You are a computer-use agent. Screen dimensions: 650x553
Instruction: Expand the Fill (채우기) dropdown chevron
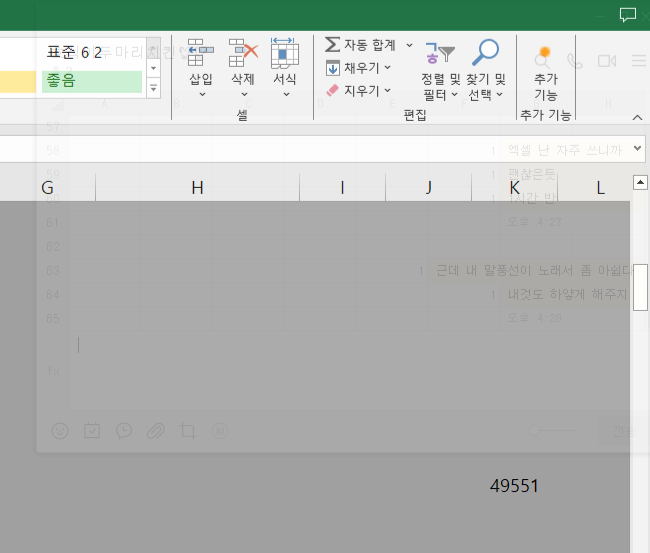point(388,67)
